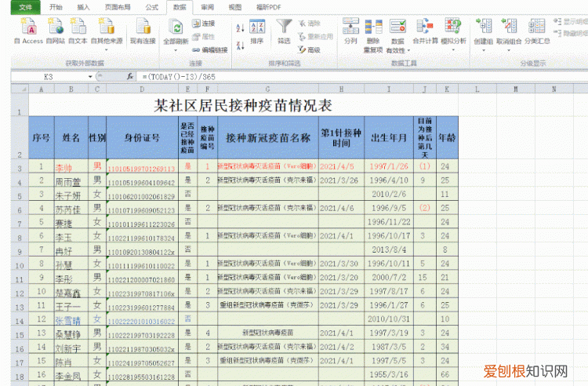Expand 取消组合 dropdown arrow

[509, 49]
